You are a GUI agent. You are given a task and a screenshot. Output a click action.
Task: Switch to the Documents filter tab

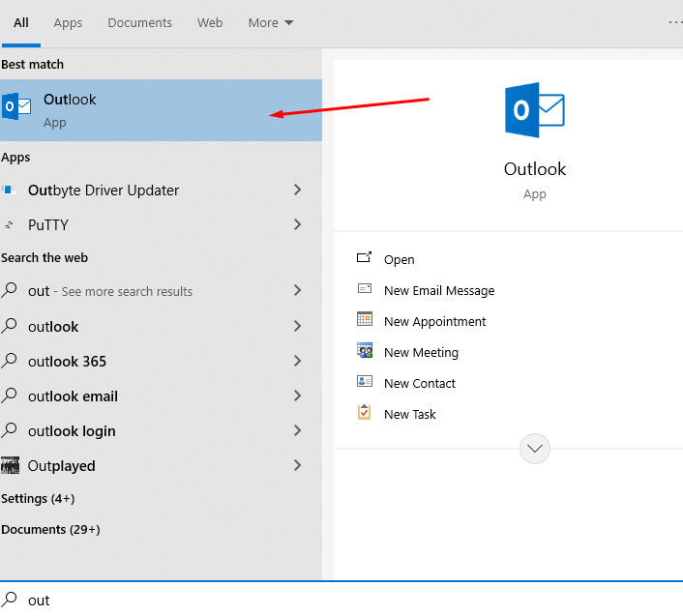[x=140, y=22]
